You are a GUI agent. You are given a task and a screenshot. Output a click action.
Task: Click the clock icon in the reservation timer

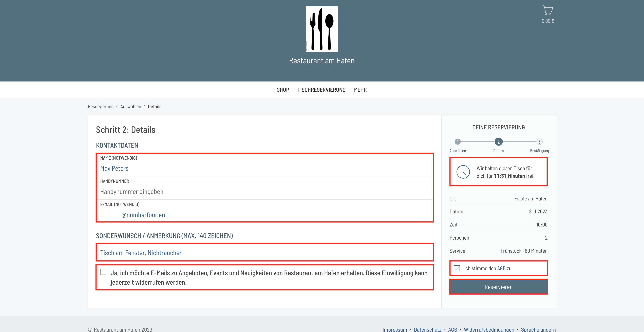pos(463,172)
